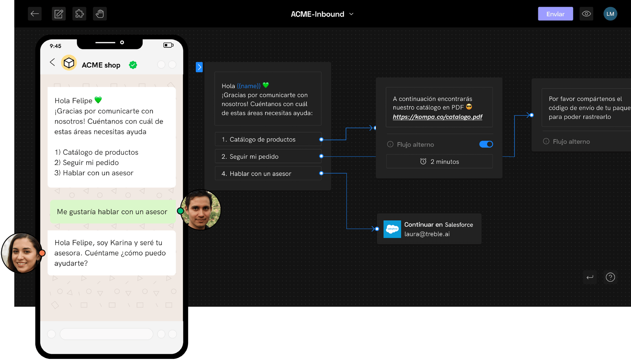Go back using the toolbar arrow icon
Image resolution: width=631 pixels, height=364 pixels.
click(x=35, y=13)
